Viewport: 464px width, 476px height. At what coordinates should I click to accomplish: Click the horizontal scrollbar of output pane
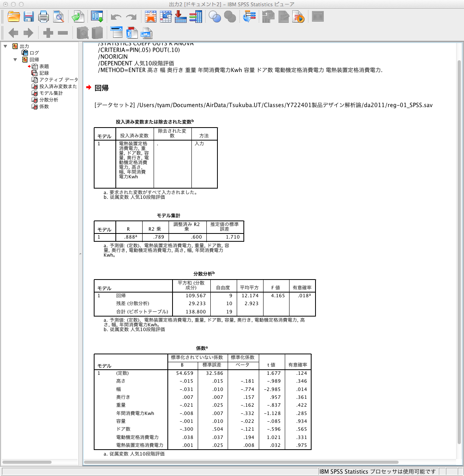click(241, 462)
